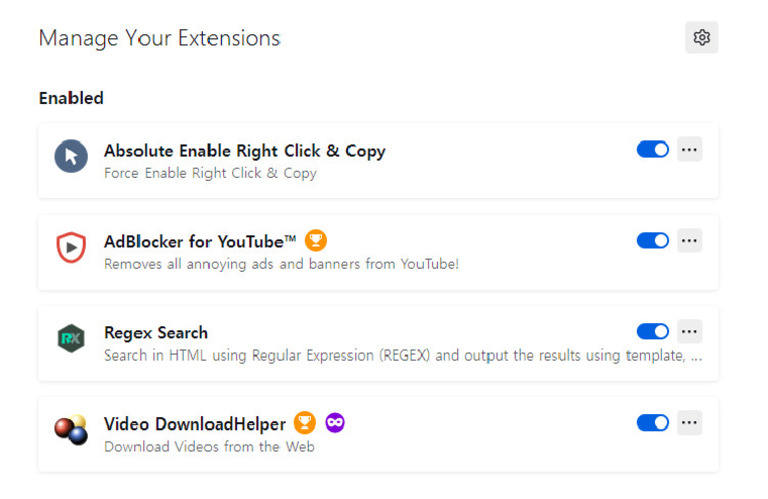Image resolution: width=768 pixels, height=499 pixels.
Task: Click Video DownloadHelper's orange trophy badge
Action: (305, 424)
